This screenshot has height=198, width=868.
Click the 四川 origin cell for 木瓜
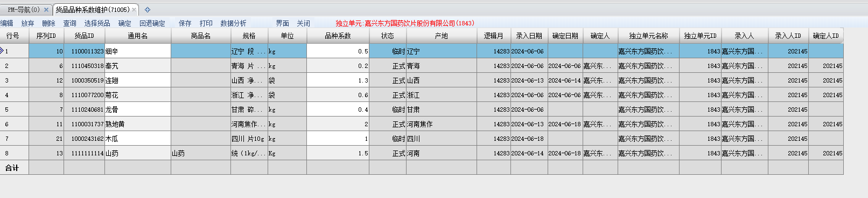[442, 139]
